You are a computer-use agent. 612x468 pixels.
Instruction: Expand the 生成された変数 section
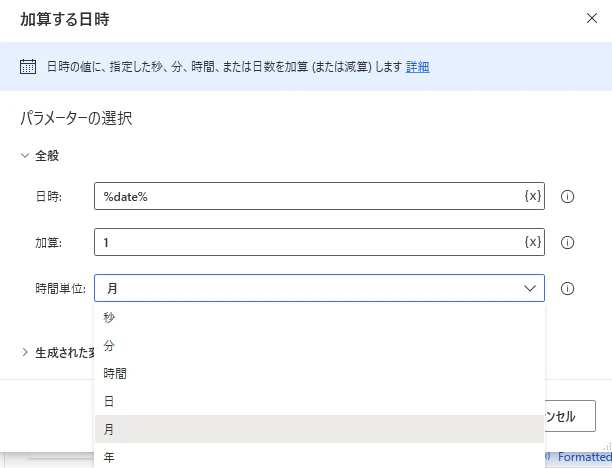(25, 352)
